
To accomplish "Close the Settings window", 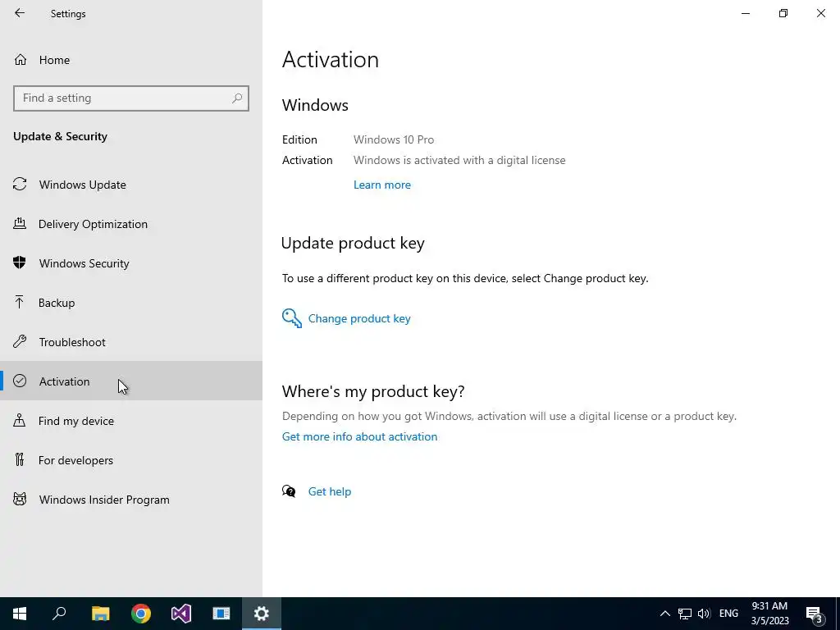I will [x=820, y=13].
